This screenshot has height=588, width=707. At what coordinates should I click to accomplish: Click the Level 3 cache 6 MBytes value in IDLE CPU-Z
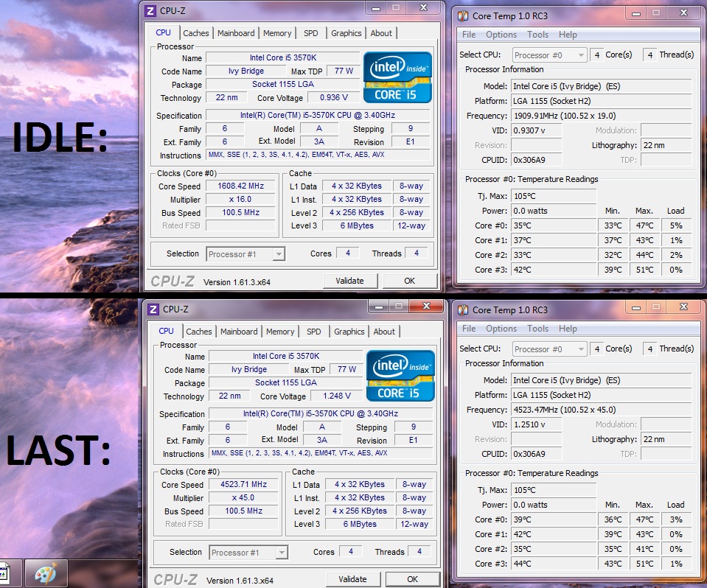357,225
